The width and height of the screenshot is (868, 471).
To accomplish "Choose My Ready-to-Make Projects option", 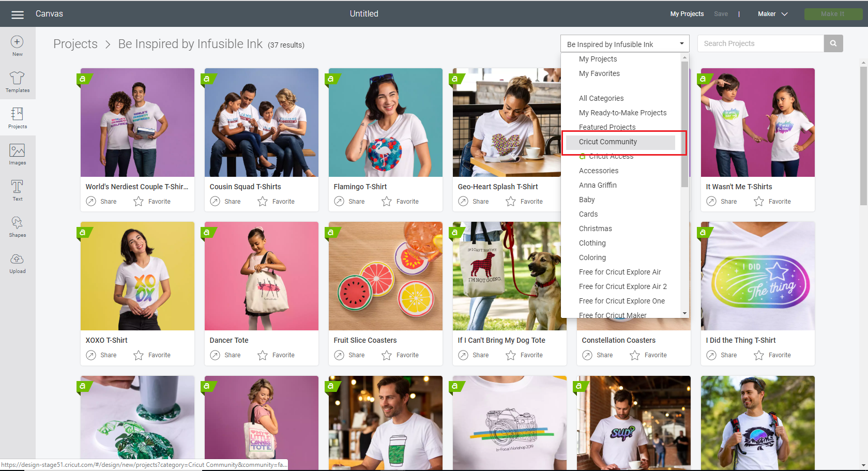I will click(622, 113).
